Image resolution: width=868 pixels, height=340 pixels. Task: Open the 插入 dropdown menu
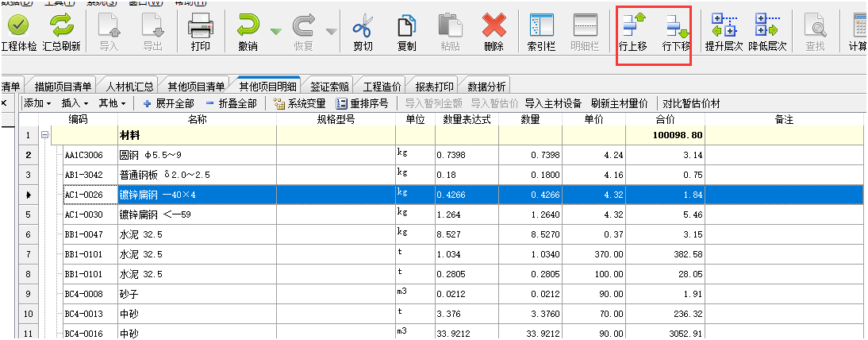point(75,103)
